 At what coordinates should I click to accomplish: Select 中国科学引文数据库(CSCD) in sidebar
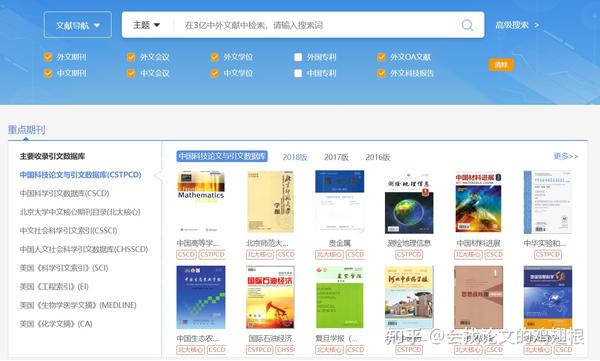coord(64,193)
